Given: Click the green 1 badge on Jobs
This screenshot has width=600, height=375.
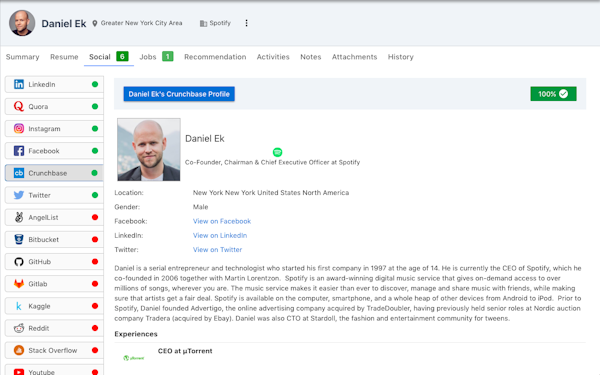Looking at the screenshot, I should [168, 57].
